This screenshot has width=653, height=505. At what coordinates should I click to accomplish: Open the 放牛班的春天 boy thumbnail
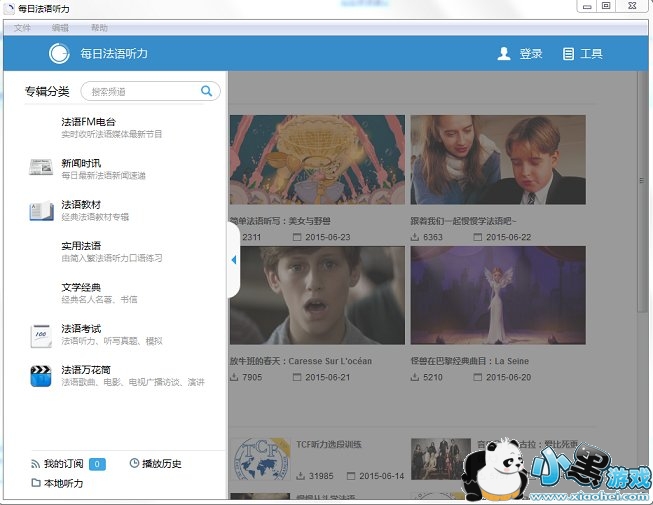pos(317,295)
